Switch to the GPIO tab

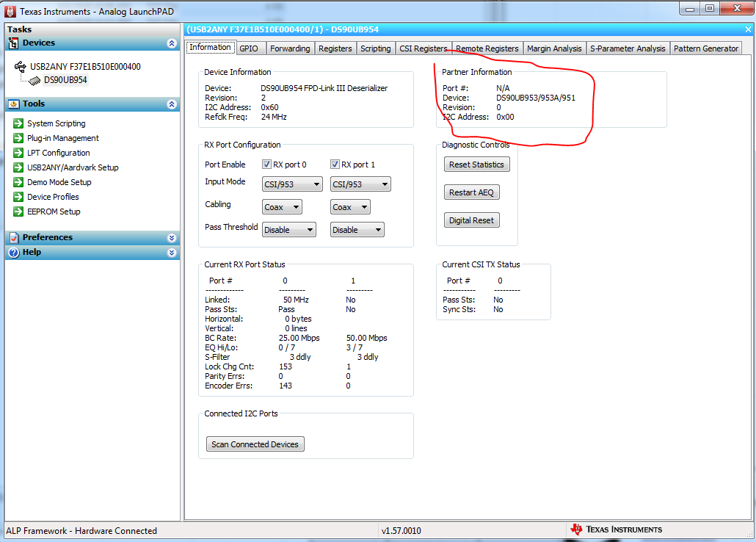(251, 48)
